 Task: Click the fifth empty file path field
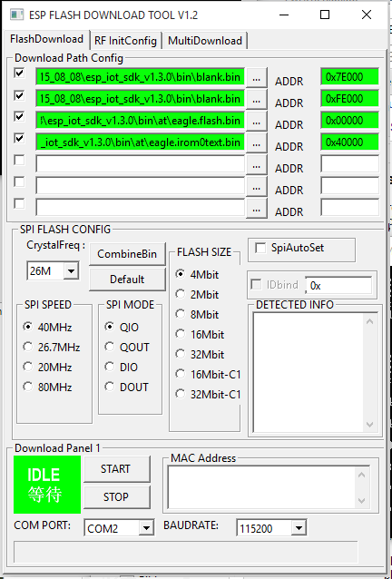(x=141, y=164)
